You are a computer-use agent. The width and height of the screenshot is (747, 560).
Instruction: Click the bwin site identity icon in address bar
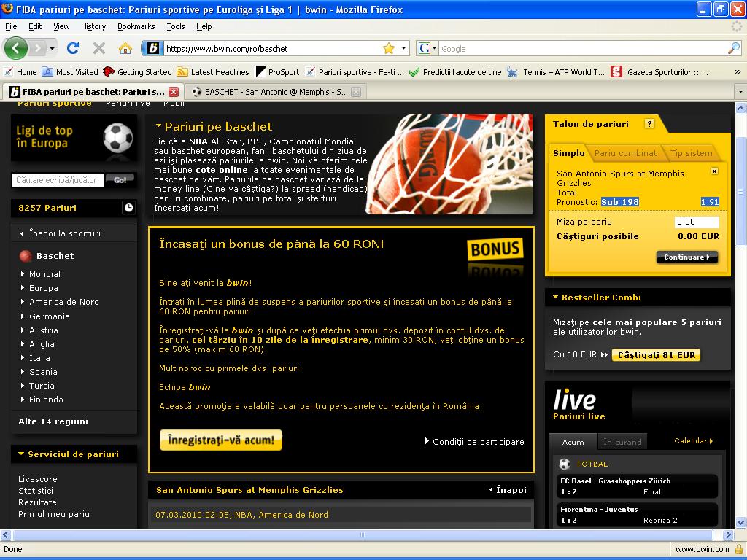152,48
